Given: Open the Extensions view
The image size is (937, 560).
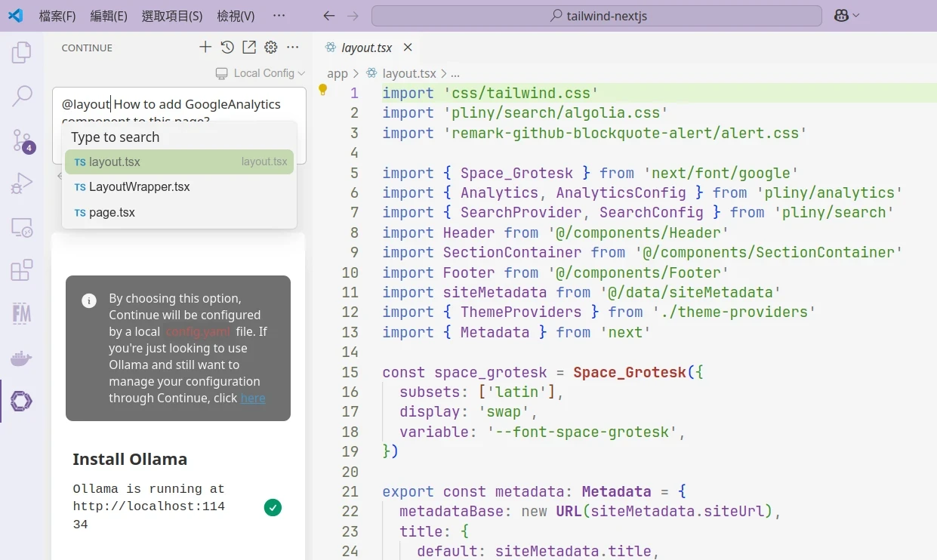Looking at the screenshot, I should pyautogui.click(x=22, y=270).
